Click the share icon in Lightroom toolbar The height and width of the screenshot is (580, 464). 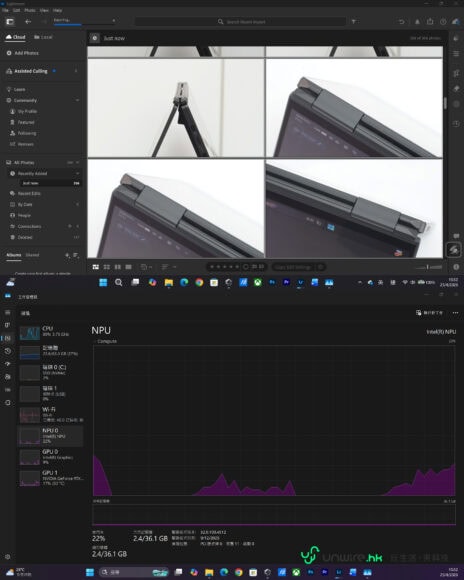[x=430, y=22]
